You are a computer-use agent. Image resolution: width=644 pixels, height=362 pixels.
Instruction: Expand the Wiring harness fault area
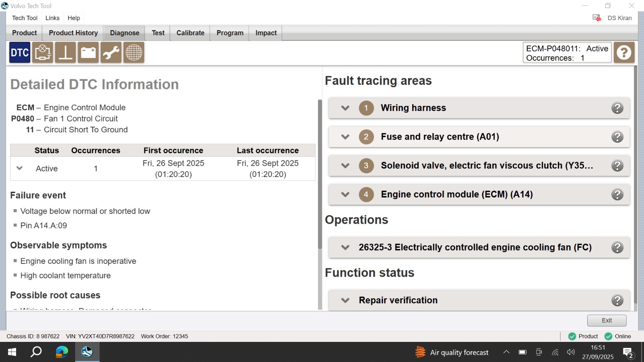point(345,108)
